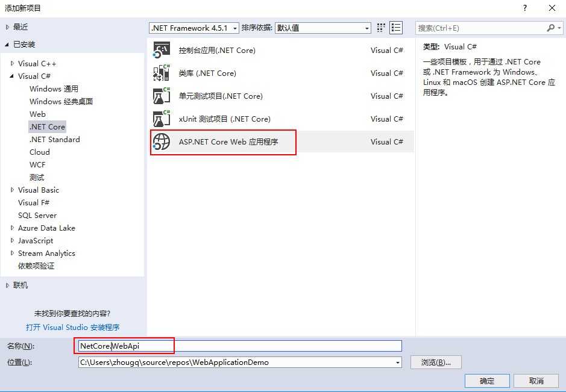Select the .NET Core category
The image size is (566, 392).
(47, 126)
